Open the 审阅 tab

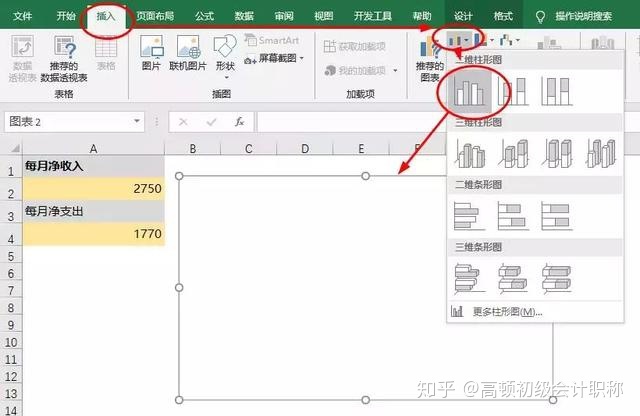coord(284,16)
